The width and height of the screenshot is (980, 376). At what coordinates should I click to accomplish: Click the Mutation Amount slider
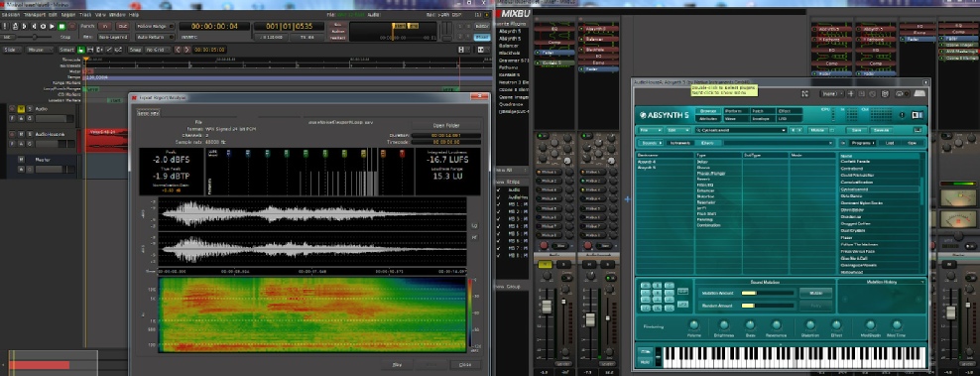pos(768,293)
